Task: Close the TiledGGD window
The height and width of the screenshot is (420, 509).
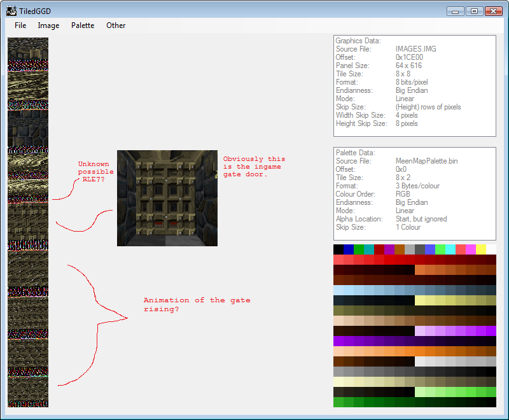Action: (x=493, y=11)
